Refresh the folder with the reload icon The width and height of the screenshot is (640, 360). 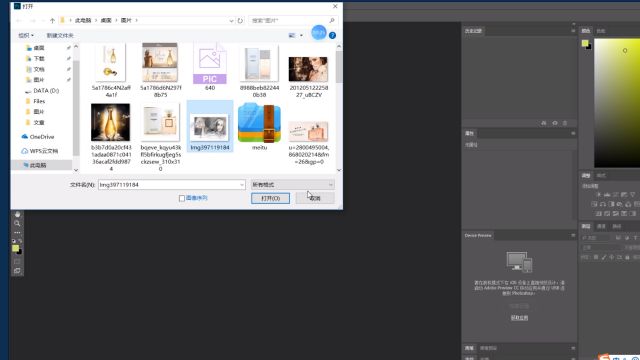(240, 20)
